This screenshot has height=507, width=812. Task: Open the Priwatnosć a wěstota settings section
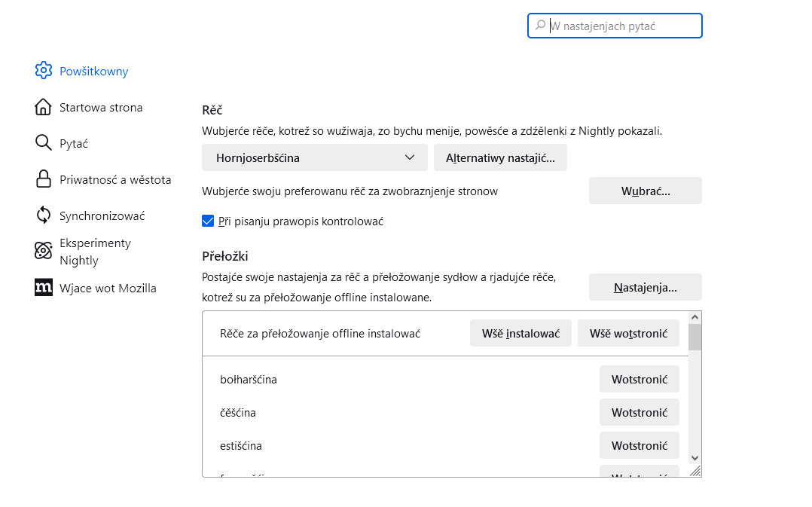click(115, 179)
